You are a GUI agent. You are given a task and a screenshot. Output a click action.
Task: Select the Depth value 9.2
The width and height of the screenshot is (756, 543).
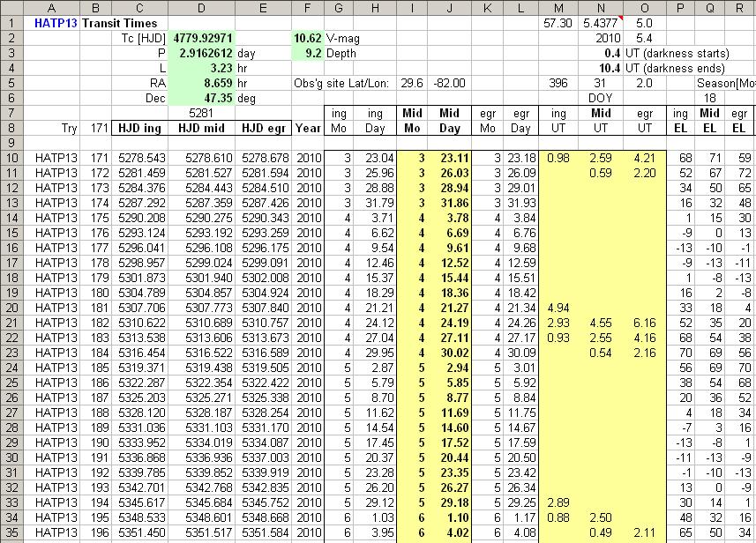click(x=308, y=53)
